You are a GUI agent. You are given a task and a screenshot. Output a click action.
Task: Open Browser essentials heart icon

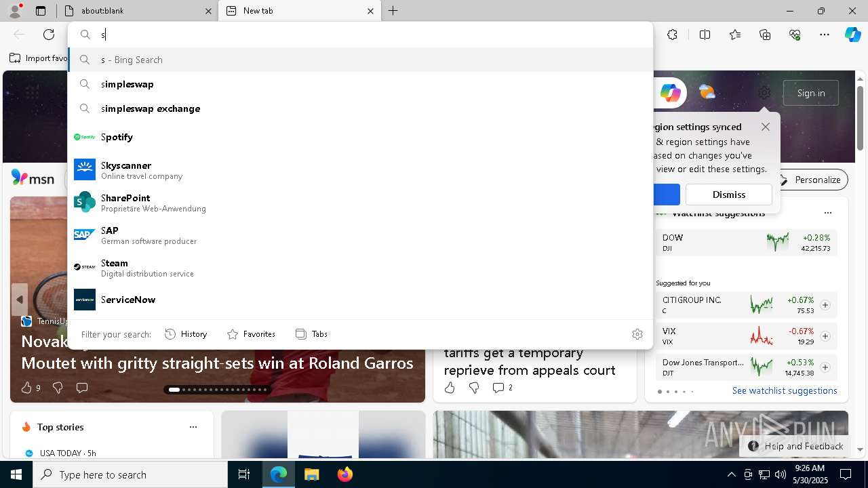(x=795, y=35)
